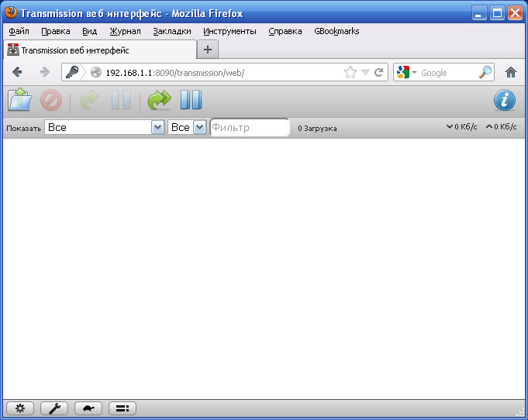Screen dimensions: 528x420
Task: Open the Закладки menu
Action: tap(171, 31)
